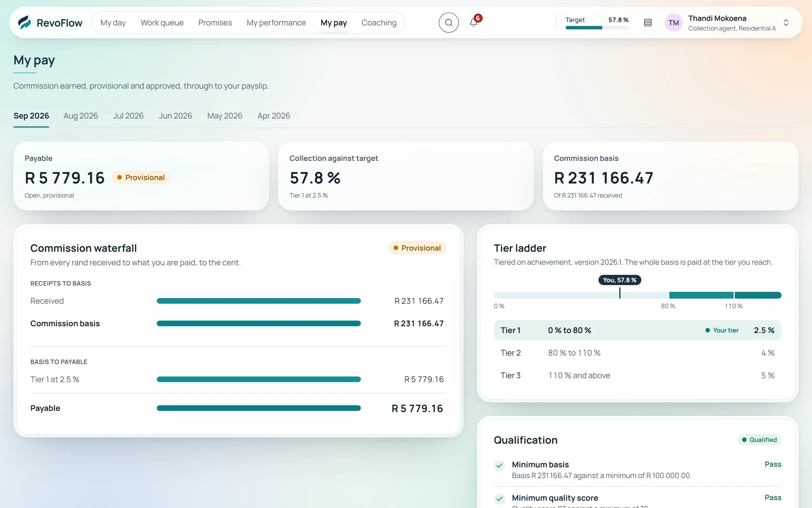
Task: Click the 110 % label under the tier ladder
Action: point(734,306)
